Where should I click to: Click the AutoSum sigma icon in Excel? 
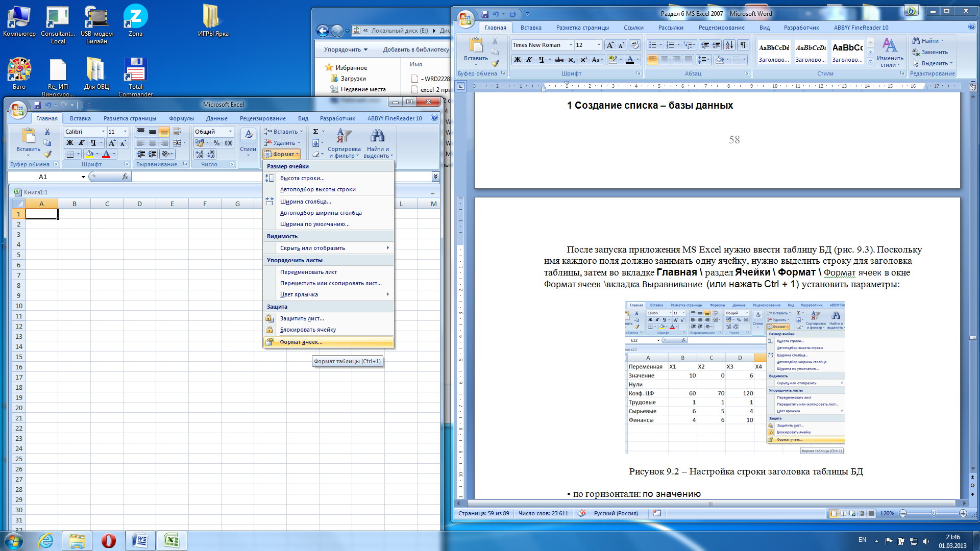[x=316, y=132]
